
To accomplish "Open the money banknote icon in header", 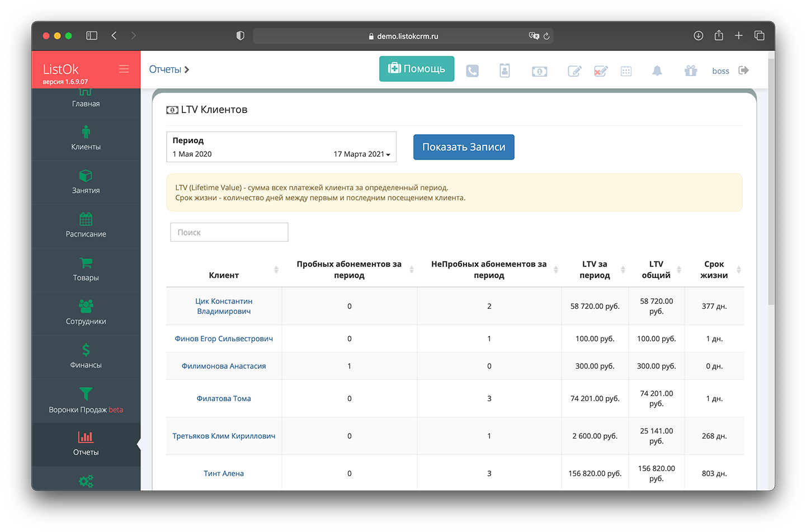I will click(539, 71).
